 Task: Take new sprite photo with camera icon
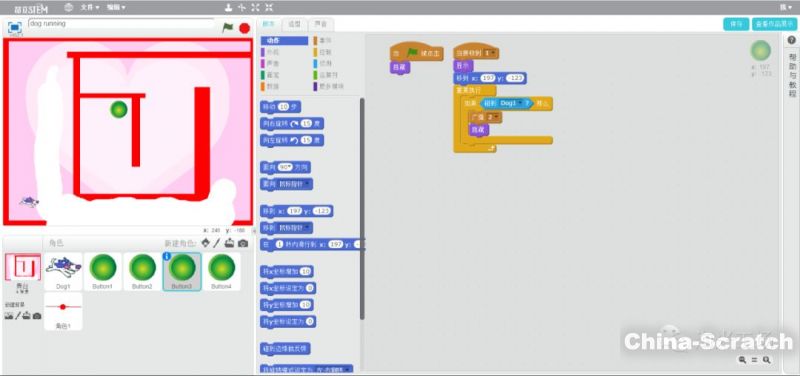pos(243,243)
